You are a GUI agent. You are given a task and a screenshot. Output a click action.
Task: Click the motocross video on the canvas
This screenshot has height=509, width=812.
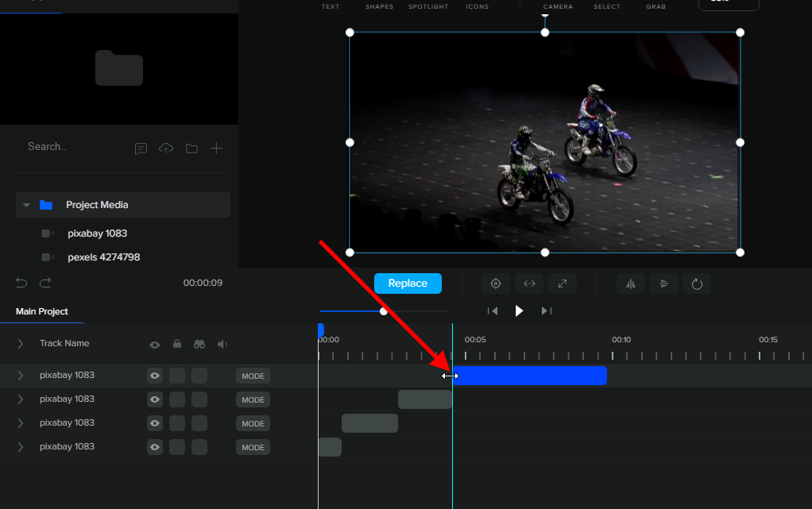[545, 142]
